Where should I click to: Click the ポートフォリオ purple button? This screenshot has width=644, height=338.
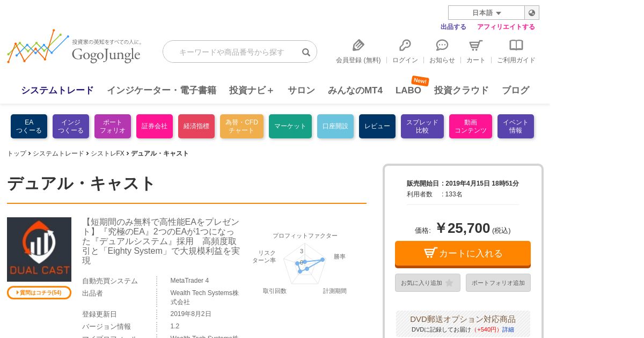113,126
